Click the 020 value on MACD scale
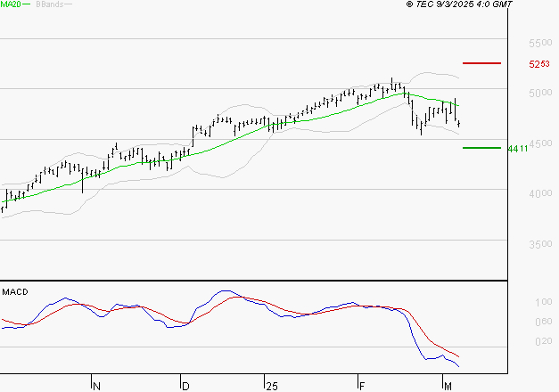The image size is (559, 392). point(544,341)
